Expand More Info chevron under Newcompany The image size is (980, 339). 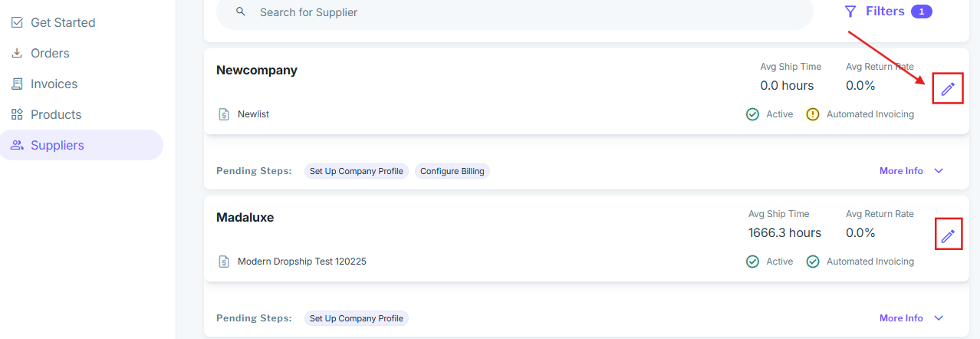coord(939,171)
